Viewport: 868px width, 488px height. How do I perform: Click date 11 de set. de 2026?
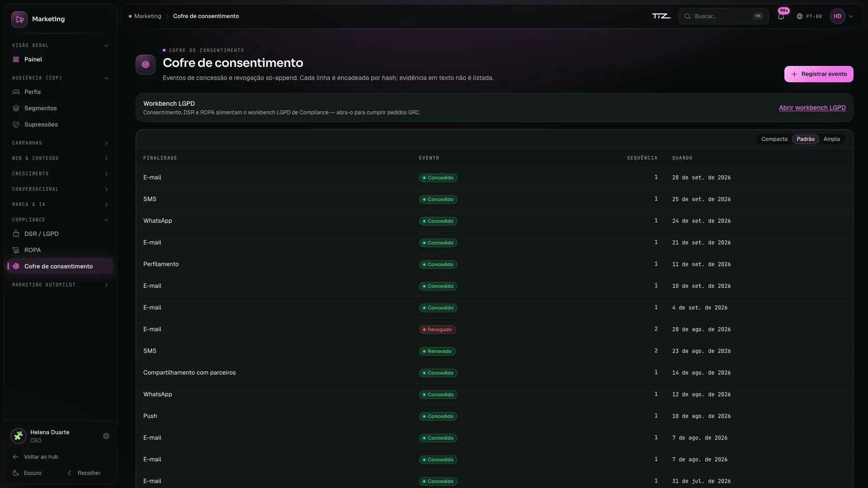701,264
